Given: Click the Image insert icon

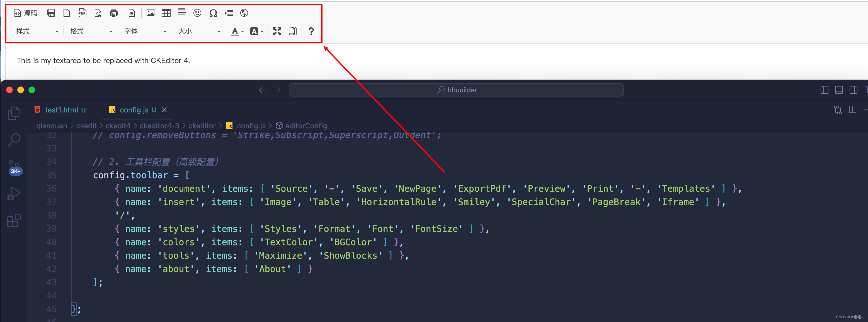Looking at the screenshot, I should (x=150, y=13).
